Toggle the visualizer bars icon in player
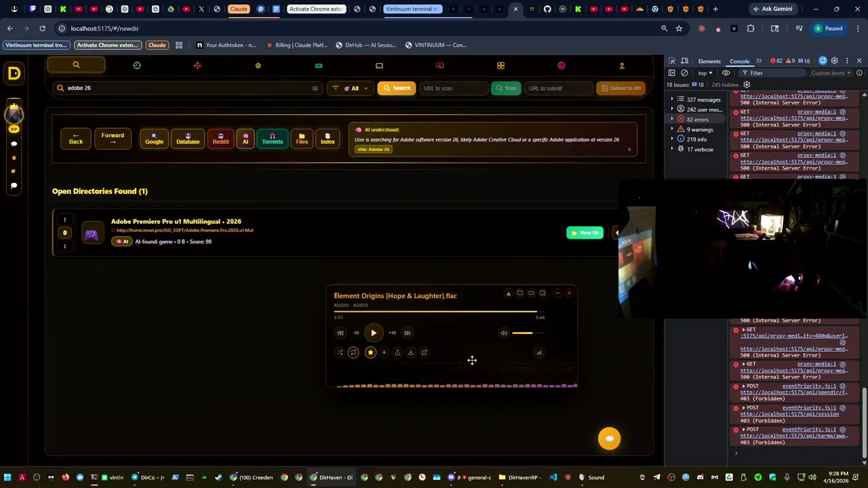868x488 pixels. [539, 352]
